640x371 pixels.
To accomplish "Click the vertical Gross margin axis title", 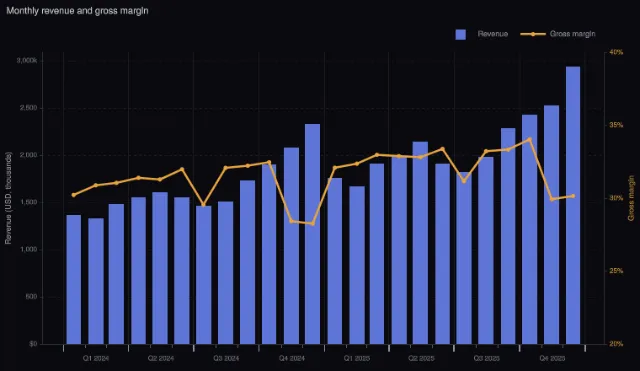I will pyautogui.click(x=631, y=198).
